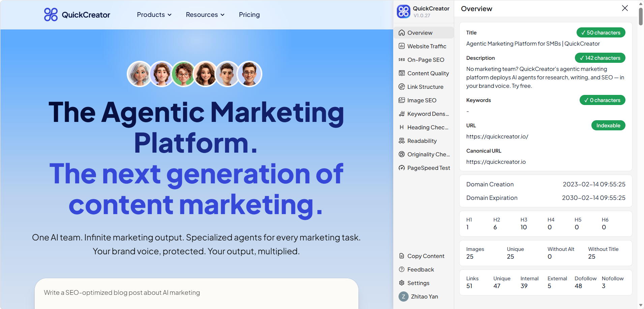644x309 pixels.
Task: Click the Website Traffic chart icon
Action: click(402, 46)
